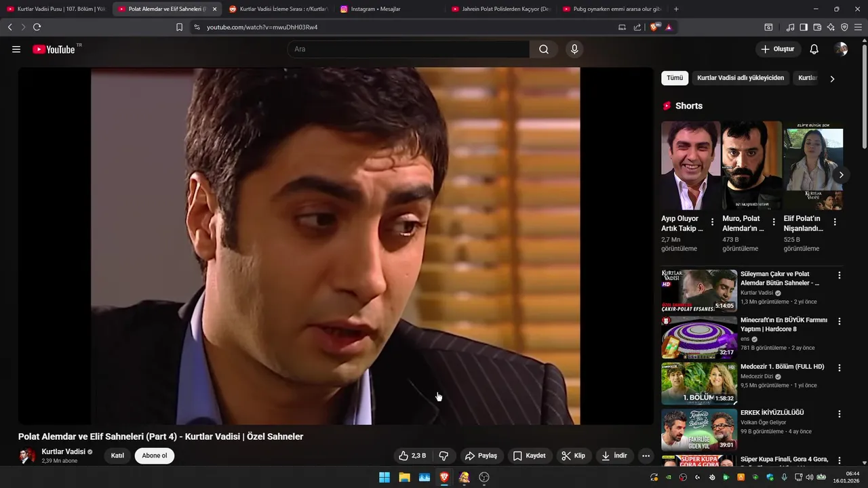Reload the page in the browser
The image size is (868, 488).
coord(37,27)
